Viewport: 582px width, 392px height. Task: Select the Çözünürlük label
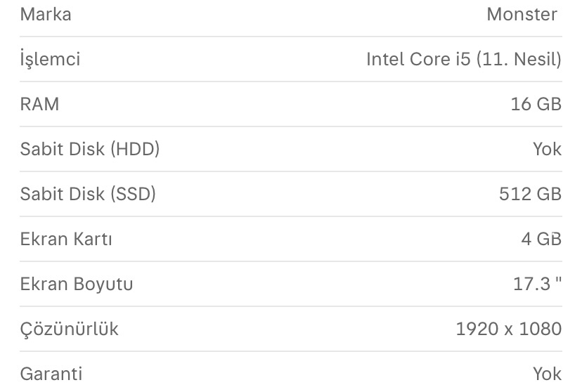(70, 329)
